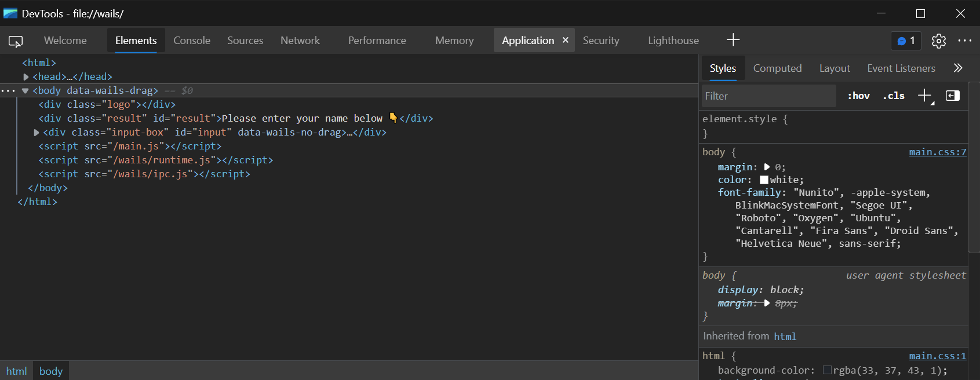Click the white color swatch
This screenshot has height=380, width=980.
764,180
